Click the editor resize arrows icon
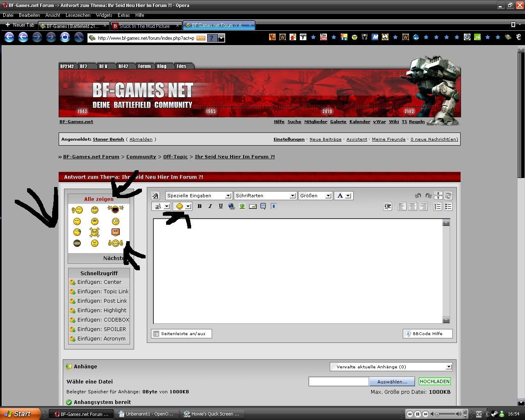The width and height of the screenshot is (525, 420). [438, 196]
